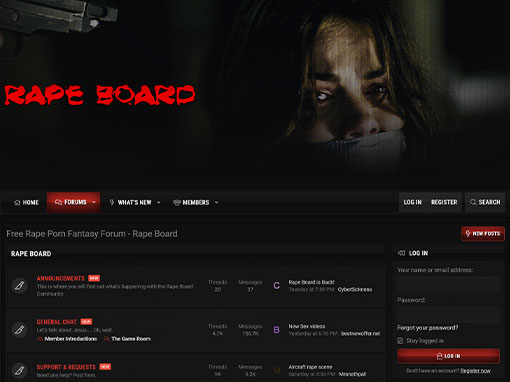Click the Support & Requests forum node icon
The width and height of the screenshot is (510, 382).
click(x=19, y=370)
